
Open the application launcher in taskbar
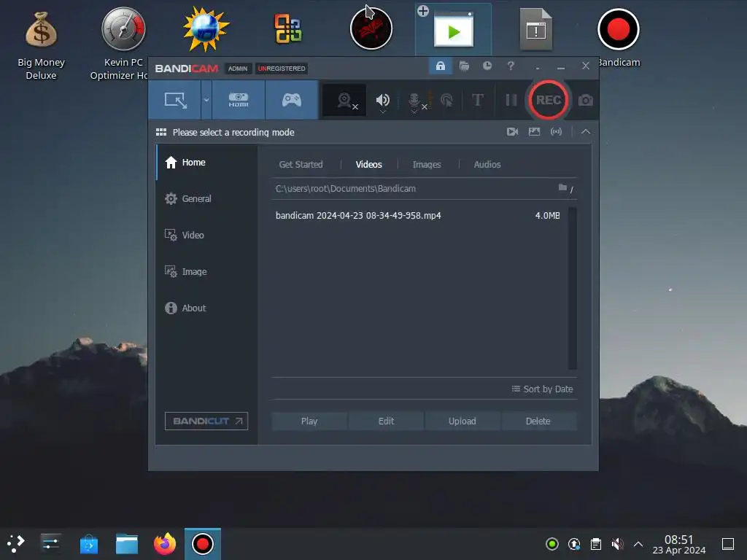click(x=16, y=543)
